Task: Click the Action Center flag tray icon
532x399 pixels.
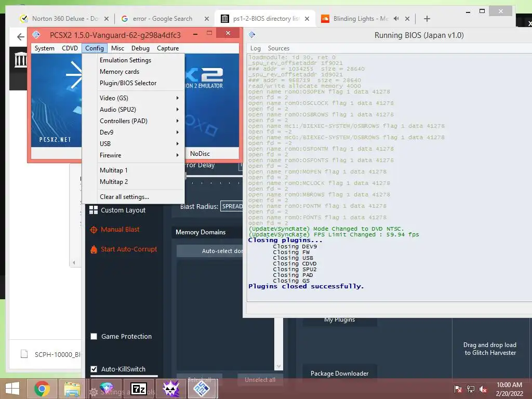Action: 458,389
